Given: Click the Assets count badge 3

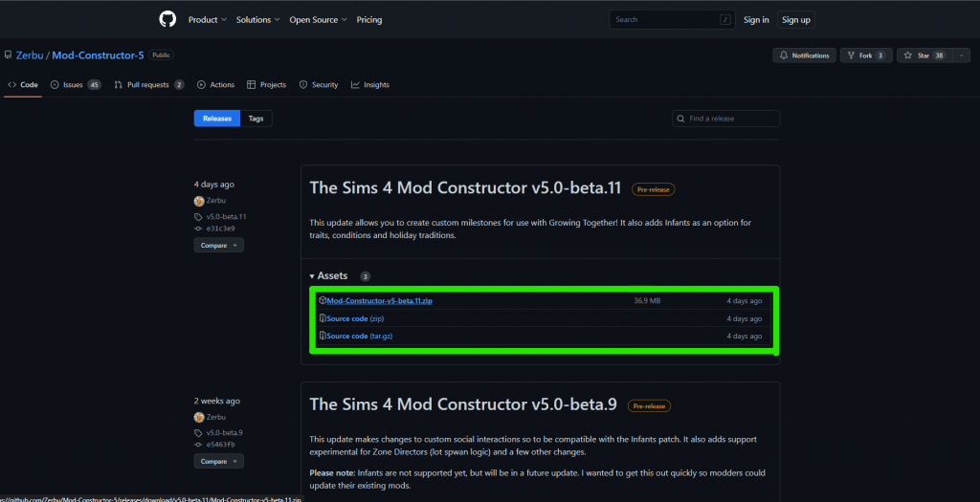Looking at the screenshot, I should [x=365, y=276].
